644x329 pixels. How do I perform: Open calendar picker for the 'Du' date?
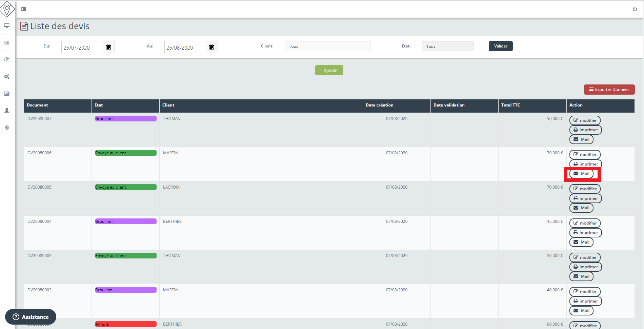(x=108, y=47)
